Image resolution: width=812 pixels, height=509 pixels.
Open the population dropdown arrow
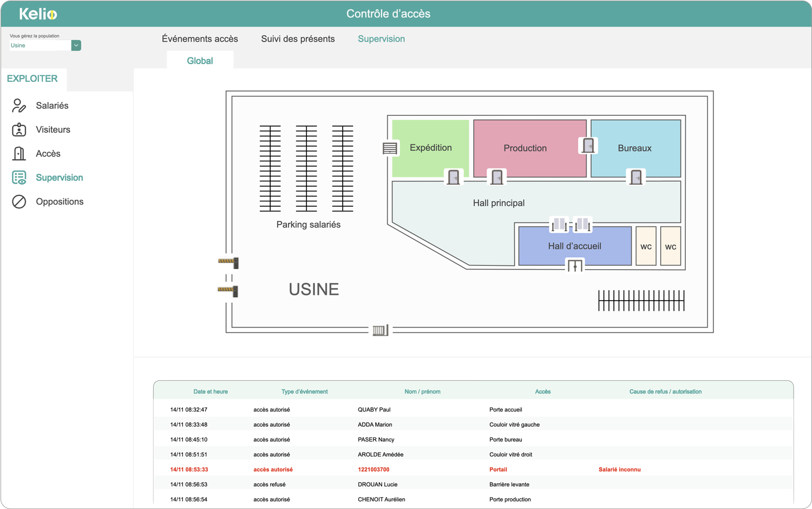(76, 45)
